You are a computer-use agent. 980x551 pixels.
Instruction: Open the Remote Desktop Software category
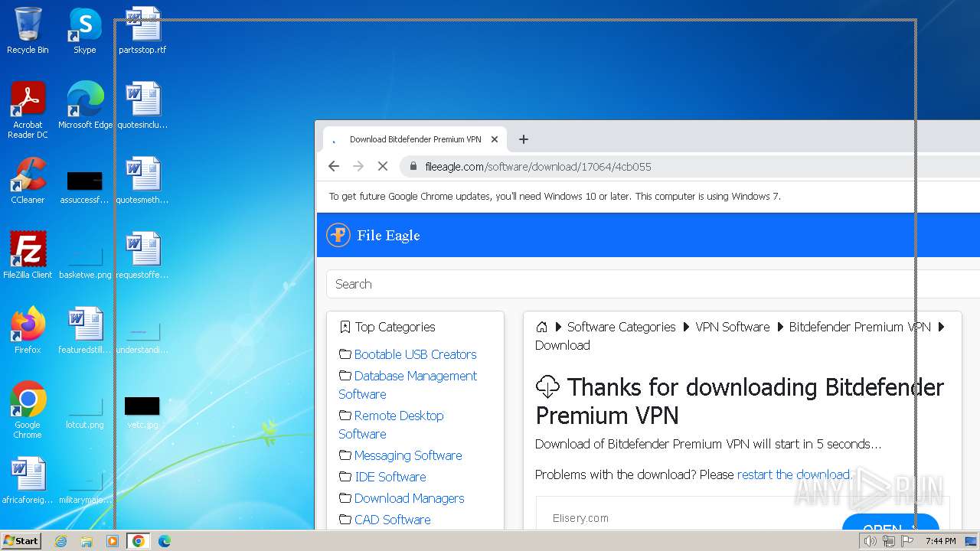(x=391, y=425)
